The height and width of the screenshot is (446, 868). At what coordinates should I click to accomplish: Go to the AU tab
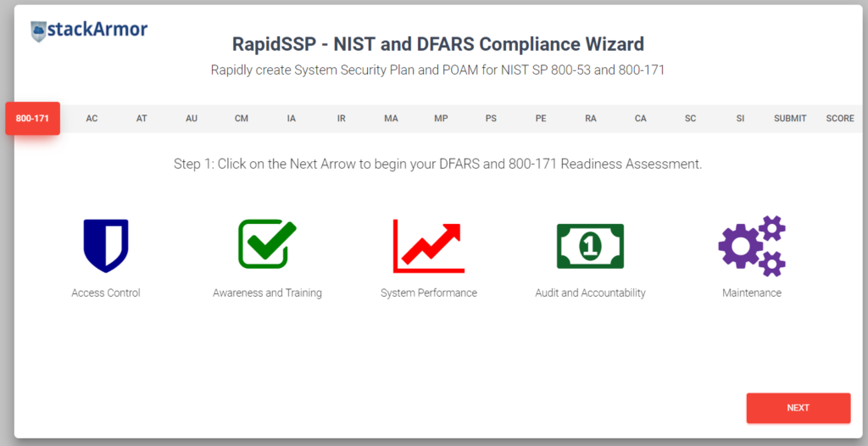click(192, 119)
